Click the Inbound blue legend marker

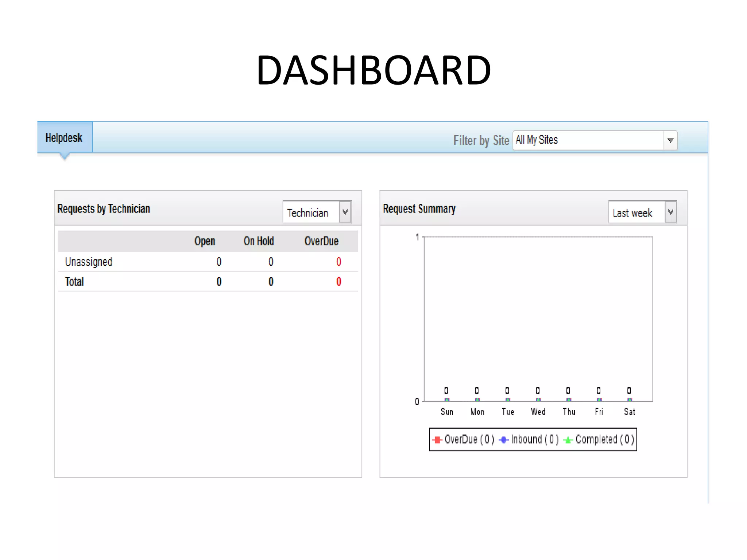tap(504, 440)
